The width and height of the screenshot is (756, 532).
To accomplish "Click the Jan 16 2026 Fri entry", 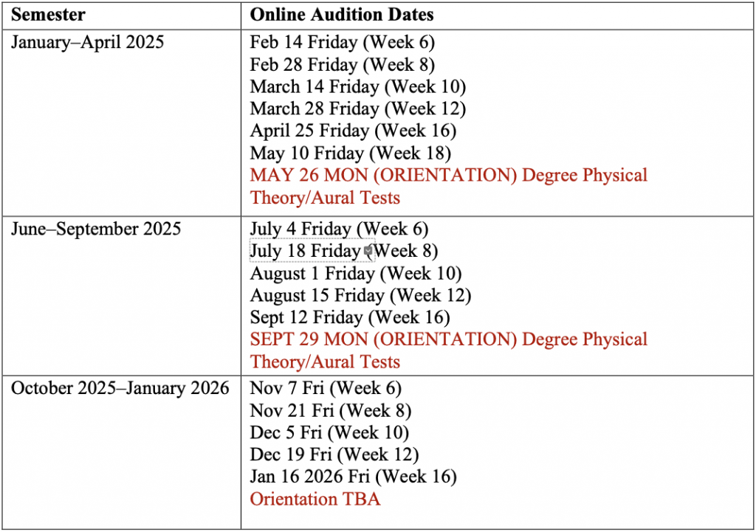I will click(354, 477).
